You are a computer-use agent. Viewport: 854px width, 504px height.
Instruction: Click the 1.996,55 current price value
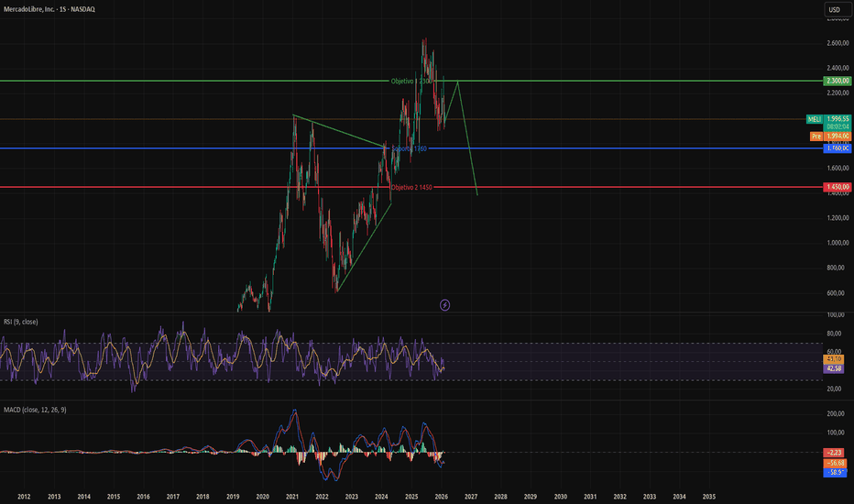[x=838, y=119]
